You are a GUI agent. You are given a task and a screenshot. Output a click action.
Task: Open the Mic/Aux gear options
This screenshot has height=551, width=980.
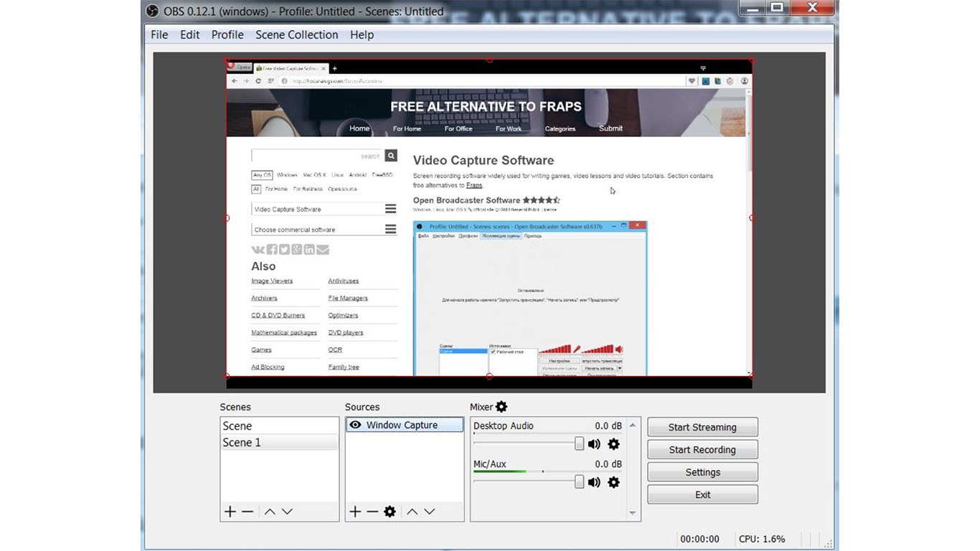[613, 482]
